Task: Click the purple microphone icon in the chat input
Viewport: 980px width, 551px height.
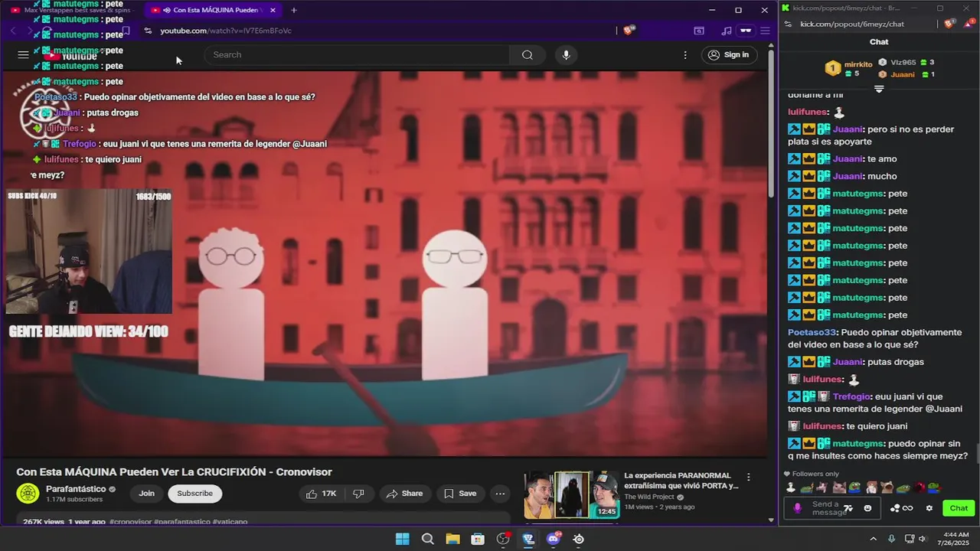Action: coord(798,508)
